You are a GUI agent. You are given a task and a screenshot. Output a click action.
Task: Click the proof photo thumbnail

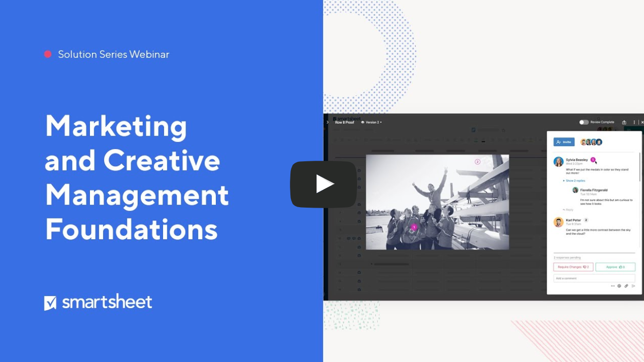pos(438,202)
